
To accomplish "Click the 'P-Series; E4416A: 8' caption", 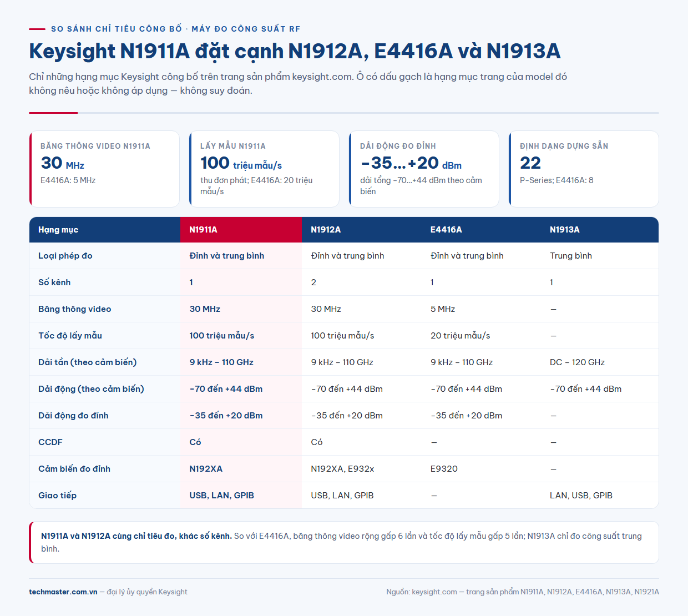I will point(557,180).
